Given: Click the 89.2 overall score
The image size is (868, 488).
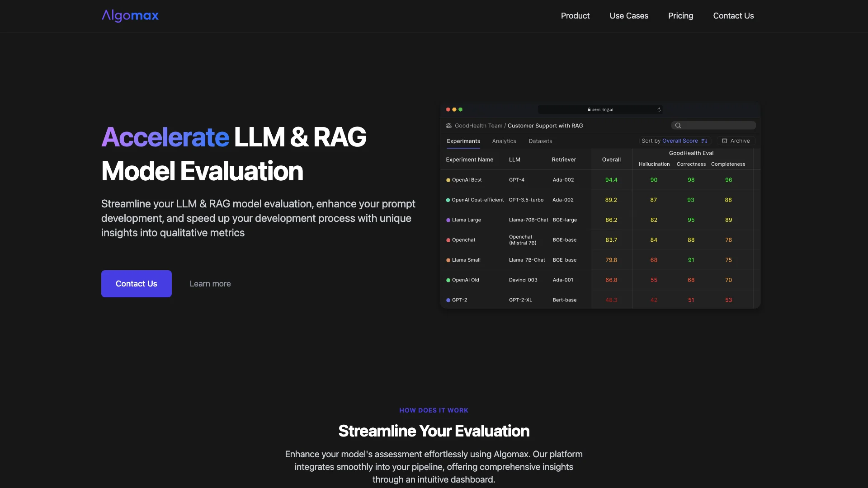Looking at the screenshot, I should (x=611, y=200).
